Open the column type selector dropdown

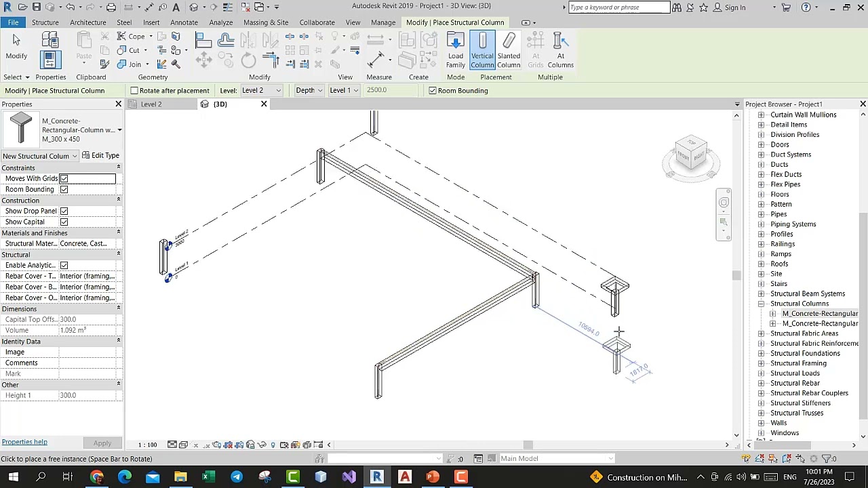[119, 130]
